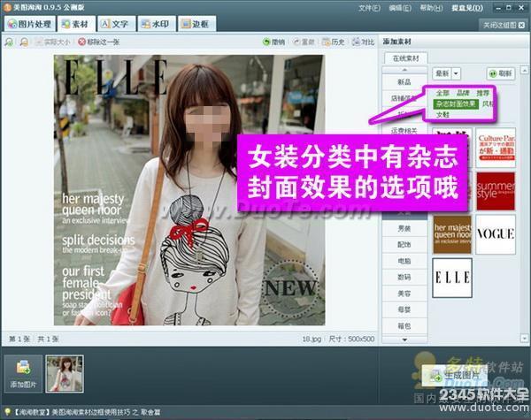Select the 配饰 category

404,245
